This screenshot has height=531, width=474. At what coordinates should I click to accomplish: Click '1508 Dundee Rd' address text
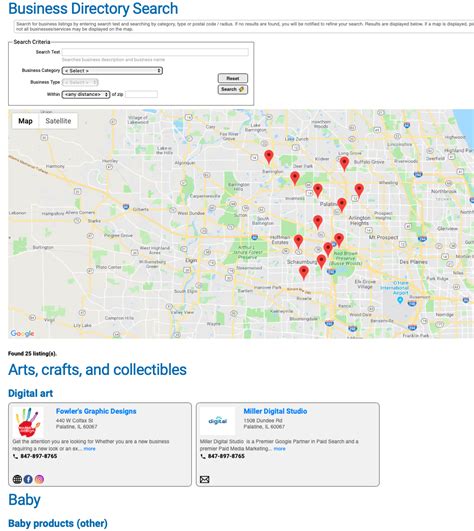[263, 421]
